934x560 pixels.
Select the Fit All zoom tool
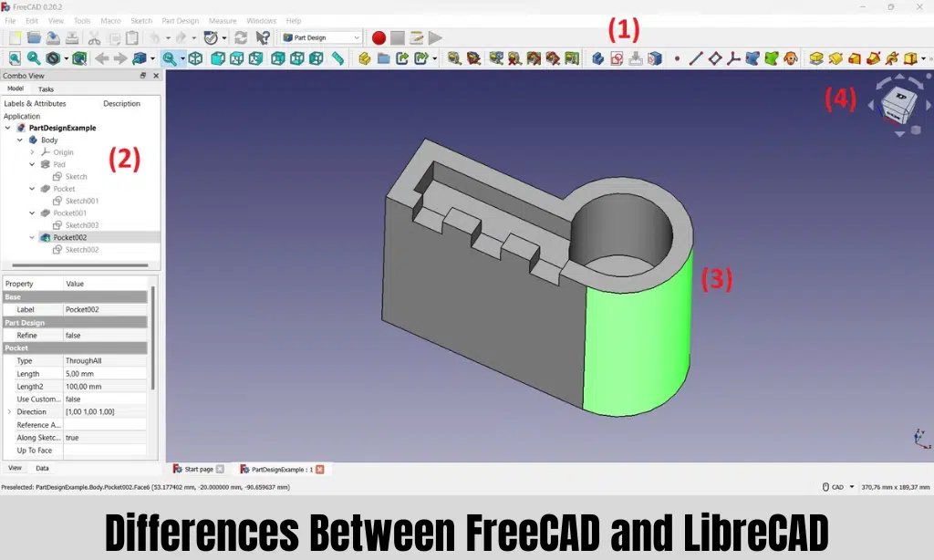[14, 58]
